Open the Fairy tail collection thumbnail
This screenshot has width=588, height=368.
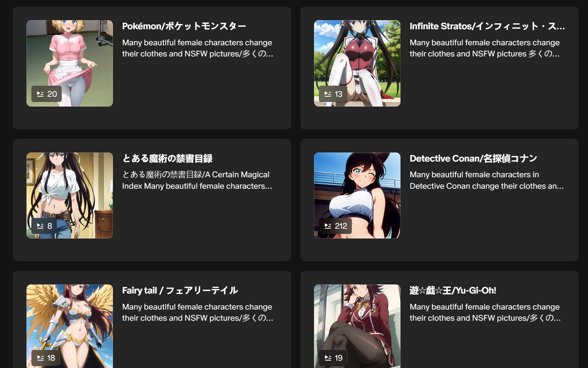pos(70,326)
